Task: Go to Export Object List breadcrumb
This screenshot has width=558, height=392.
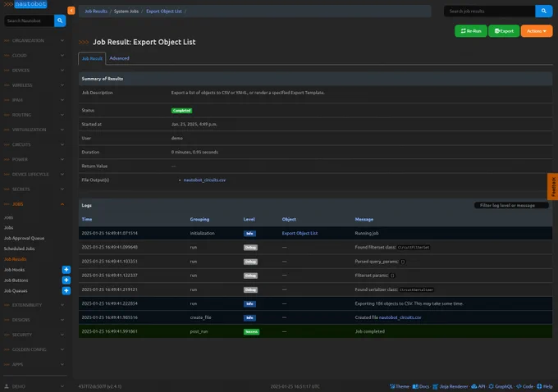Action: tap(163, 11)
